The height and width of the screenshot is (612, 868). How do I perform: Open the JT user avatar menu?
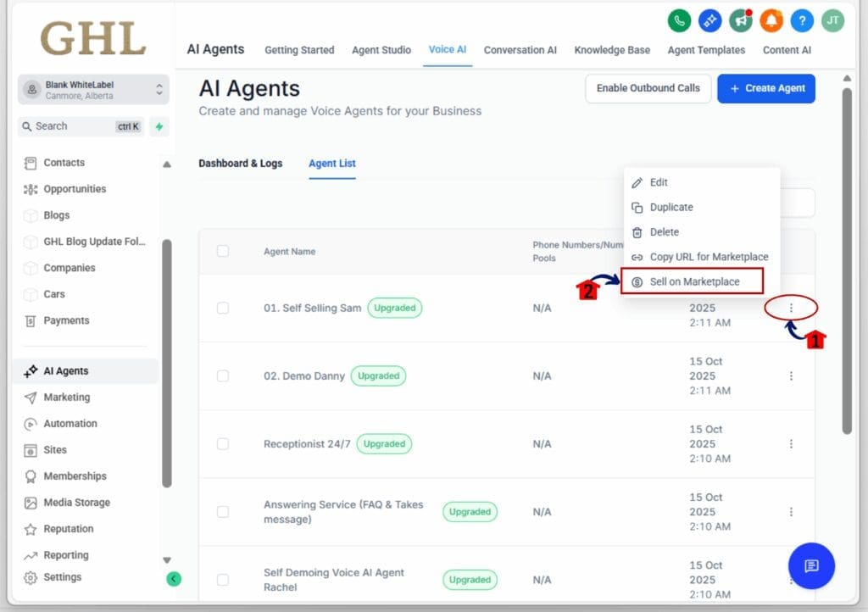click(x=832, y=21)
